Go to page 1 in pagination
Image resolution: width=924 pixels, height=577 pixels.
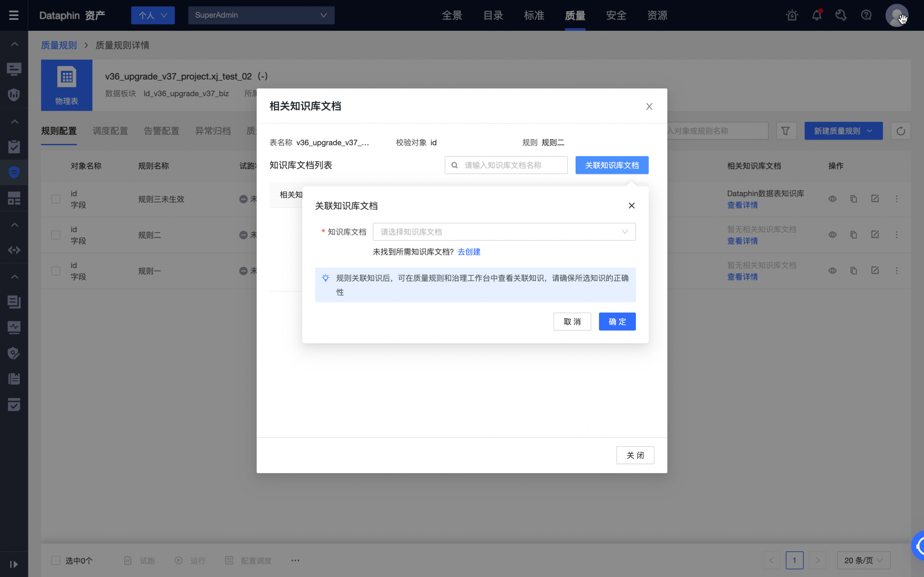pyautogui.click(x=794, y=560)
